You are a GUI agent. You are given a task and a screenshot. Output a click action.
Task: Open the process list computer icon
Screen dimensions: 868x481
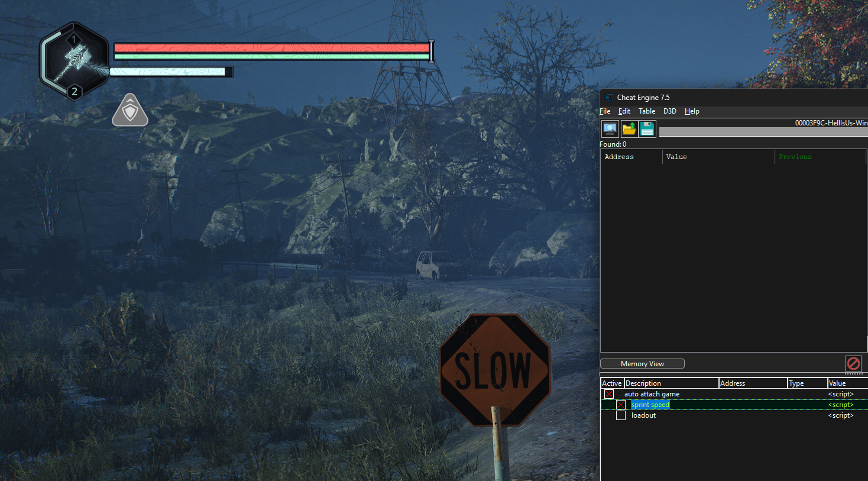tap(610, 128)
